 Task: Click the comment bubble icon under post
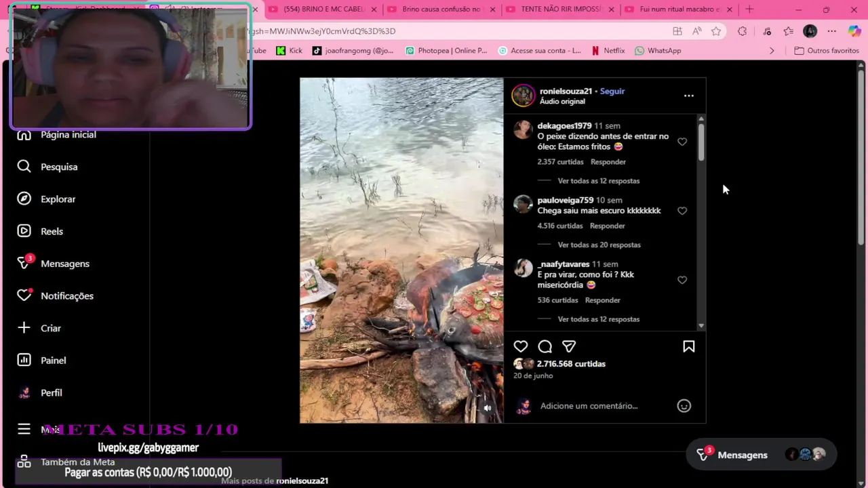(545, 346)
